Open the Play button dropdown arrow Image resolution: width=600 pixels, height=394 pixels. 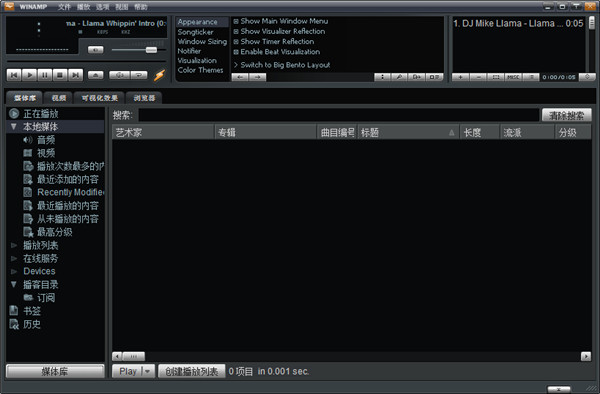pyautogui.click(x=147, y=371)
